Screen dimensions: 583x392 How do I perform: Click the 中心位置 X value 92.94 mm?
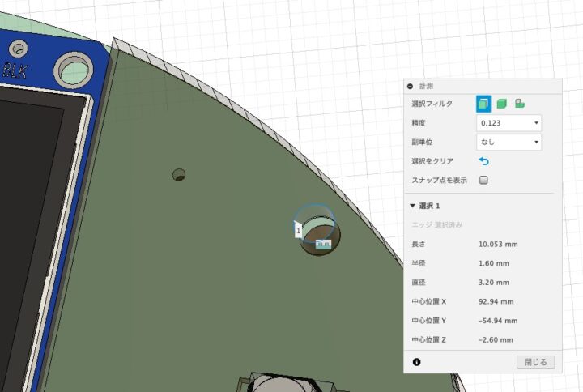point(496,301)
